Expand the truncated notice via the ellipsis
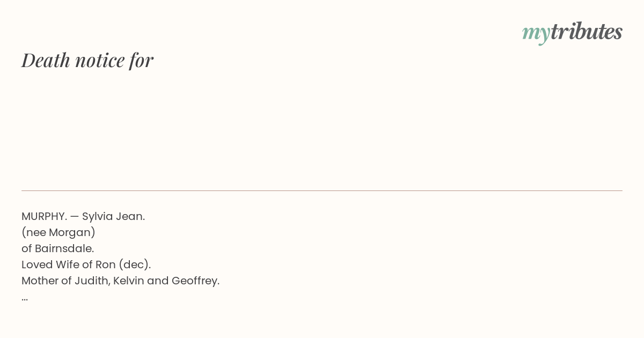644x338 pixels. (25, 298)
